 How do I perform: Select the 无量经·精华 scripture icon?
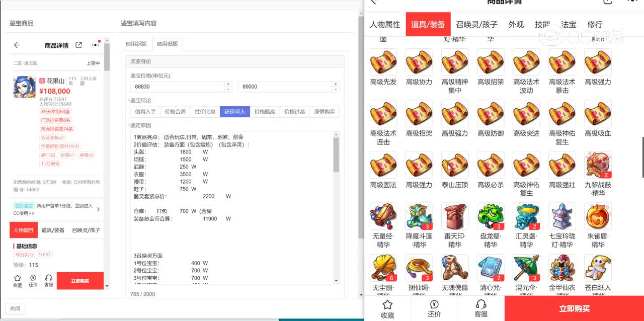tap(383, 216)
